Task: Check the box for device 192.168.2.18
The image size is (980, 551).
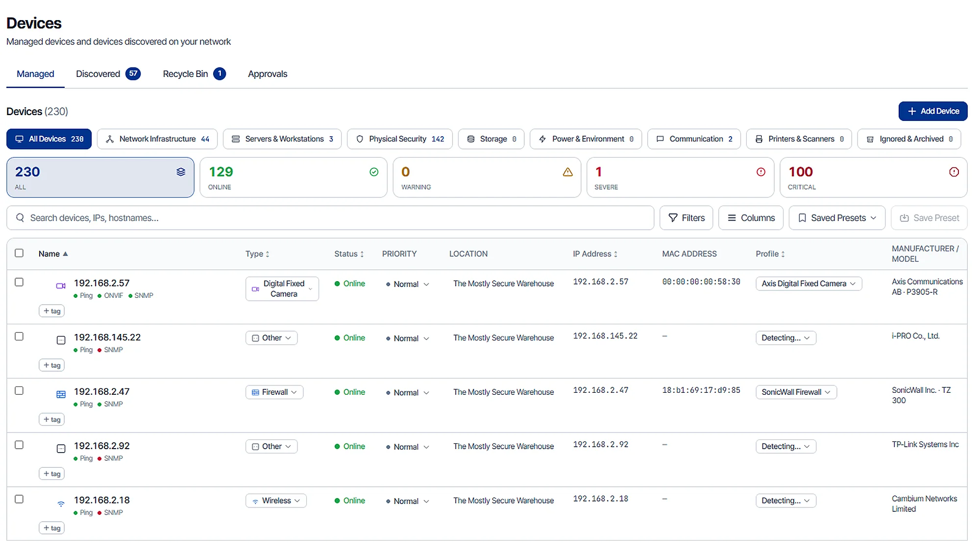Action: [19, 499]
